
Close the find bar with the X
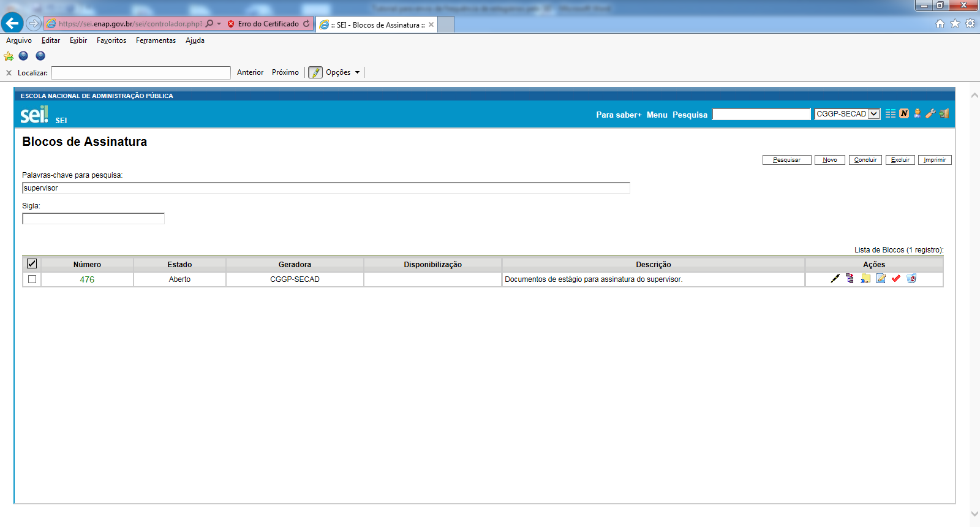pyautogui.click(x=9, y=73)
